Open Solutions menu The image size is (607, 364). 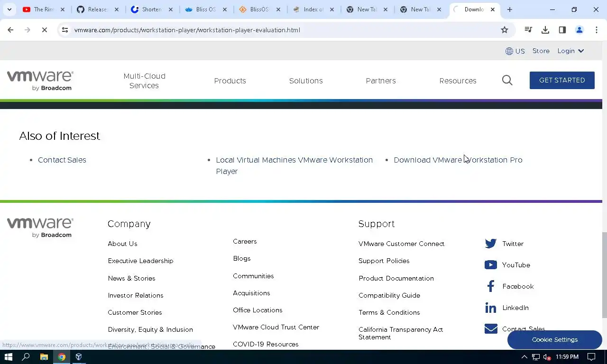[306, 81]
